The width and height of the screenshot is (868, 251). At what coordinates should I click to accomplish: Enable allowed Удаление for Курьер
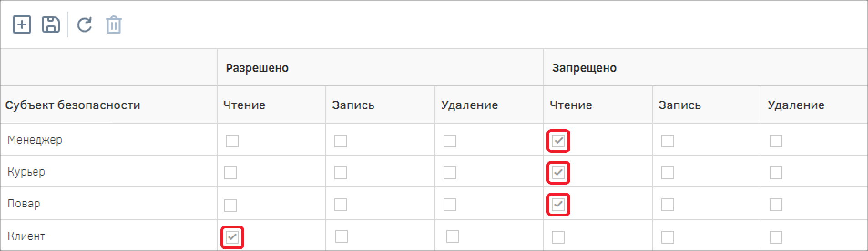click(x=450, y=173)
